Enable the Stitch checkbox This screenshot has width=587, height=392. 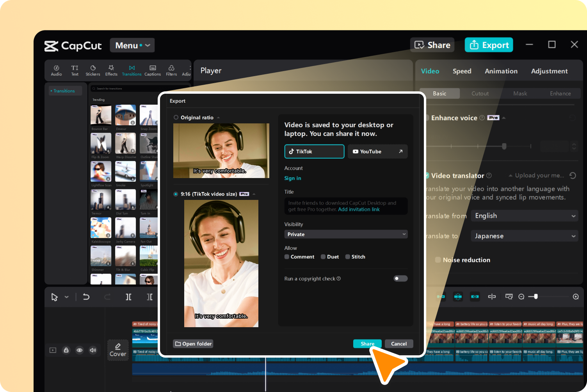(348, 257)
